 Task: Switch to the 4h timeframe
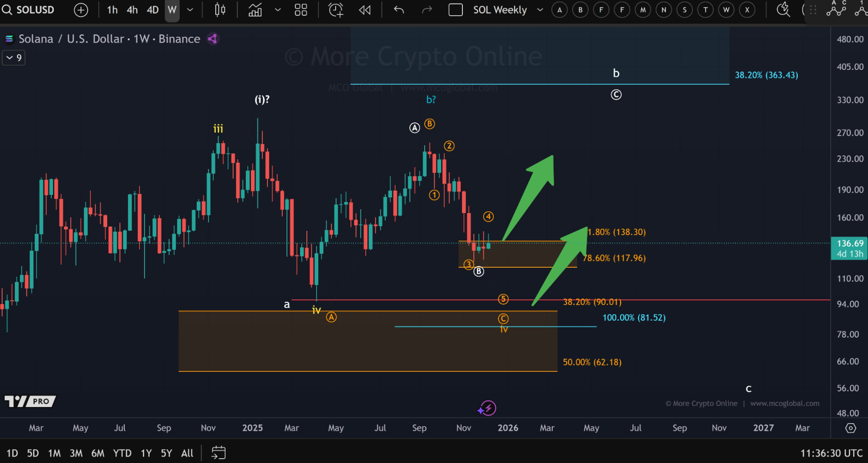(132, 10)
